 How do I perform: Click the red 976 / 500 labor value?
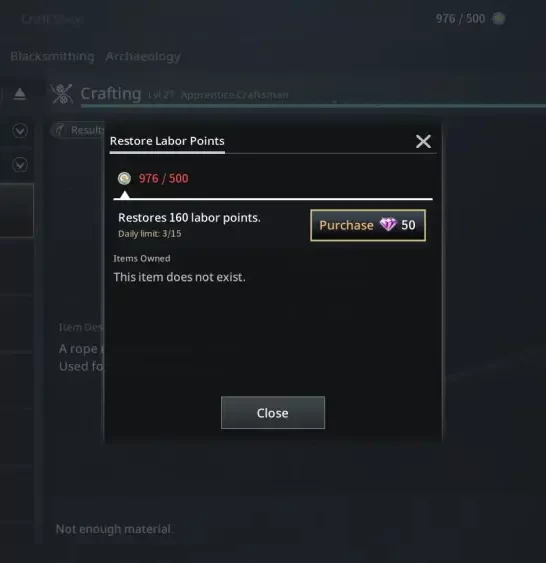[163, 178]
